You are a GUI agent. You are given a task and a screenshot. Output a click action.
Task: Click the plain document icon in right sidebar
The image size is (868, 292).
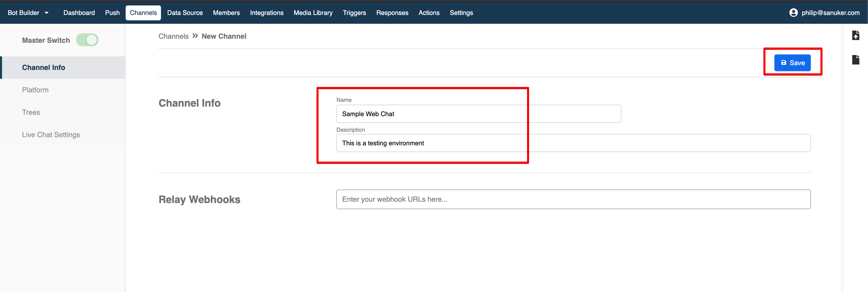tap(855, 60)
